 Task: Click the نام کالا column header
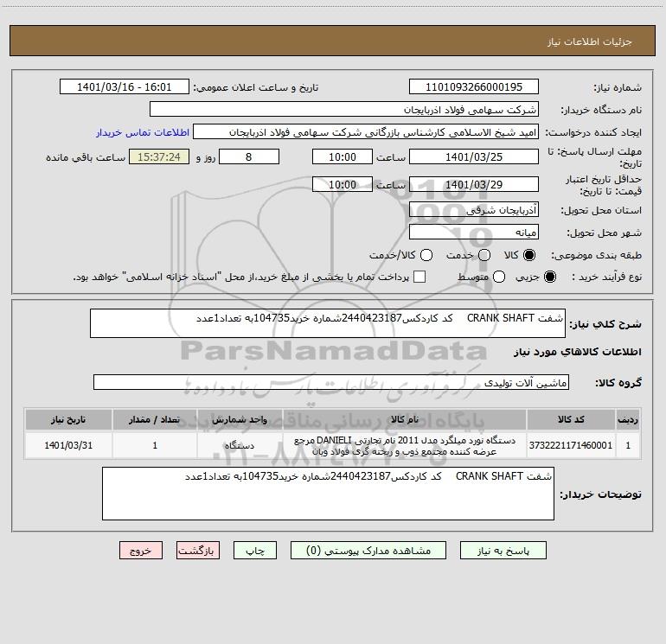point(405,419)
